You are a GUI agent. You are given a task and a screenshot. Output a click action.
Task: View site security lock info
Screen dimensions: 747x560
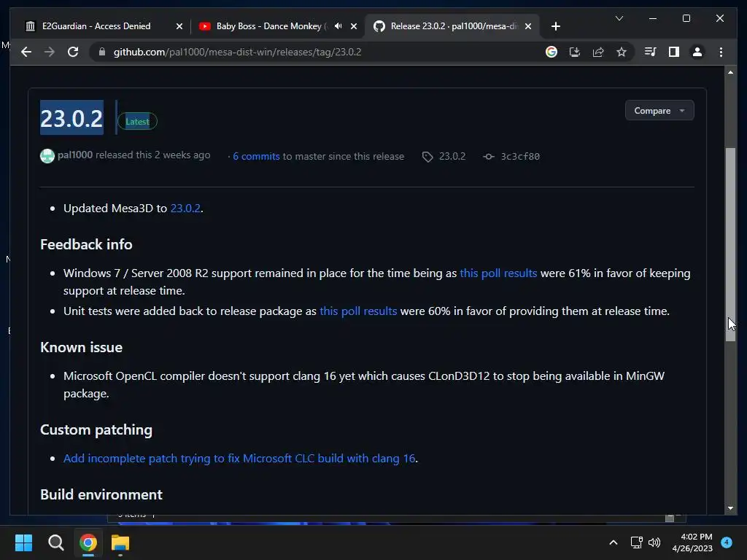tap(101, 52)
